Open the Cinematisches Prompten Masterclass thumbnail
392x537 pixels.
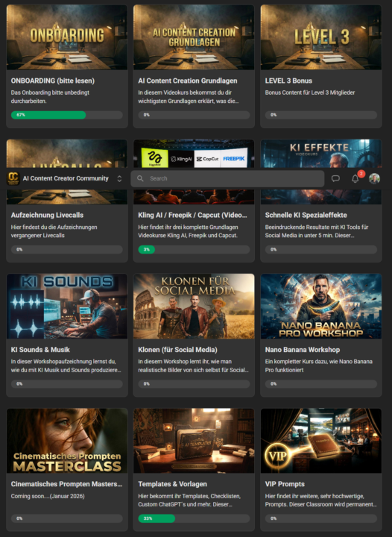pos(67,441)
